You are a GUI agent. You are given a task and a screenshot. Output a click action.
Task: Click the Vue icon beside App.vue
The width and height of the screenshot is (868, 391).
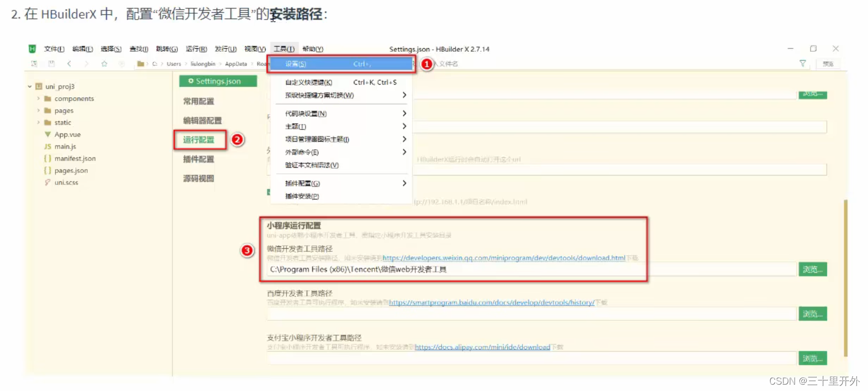[48, 134]
